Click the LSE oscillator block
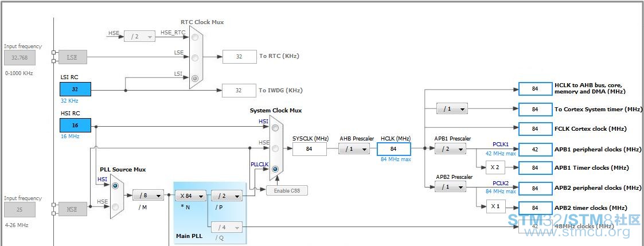Screen dimensions: 644x246 tap(73, 57)
